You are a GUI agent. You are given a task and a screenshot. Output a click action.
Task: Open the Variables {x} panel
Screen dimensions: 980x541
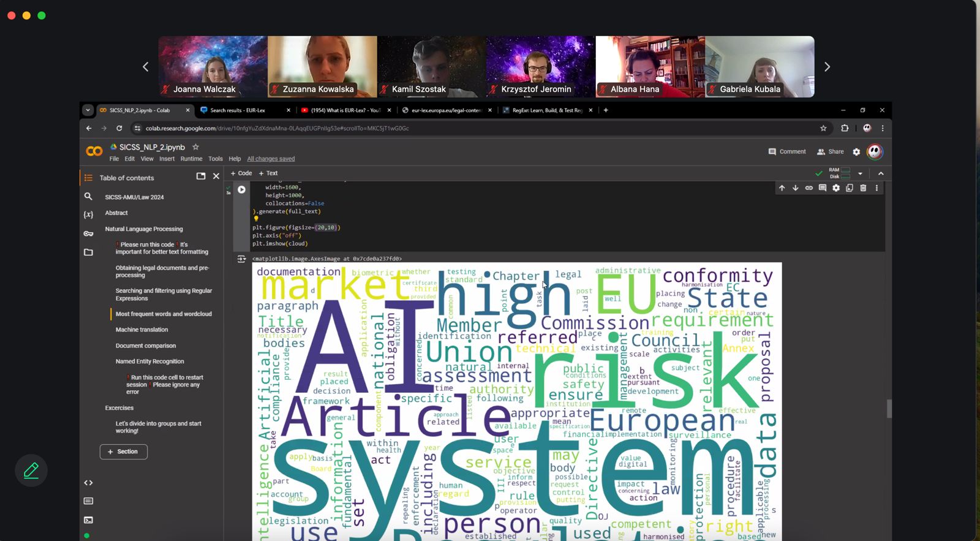[88, 214]
